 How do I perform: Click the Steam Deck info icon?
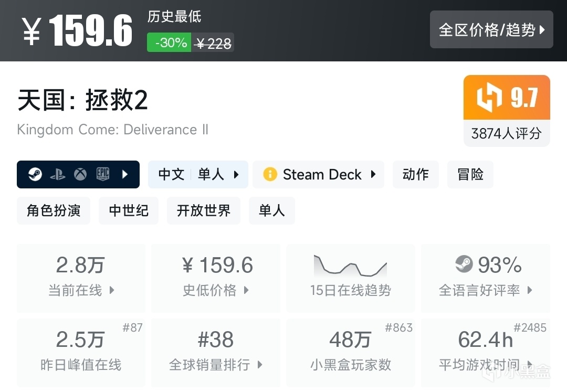pyautogui.click(x=270, y=174)
